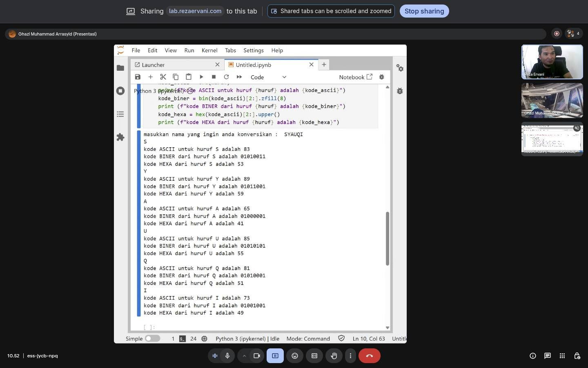Click lab.rezaervani.com shared tab chip
The image size is (588, 368).
195,11
